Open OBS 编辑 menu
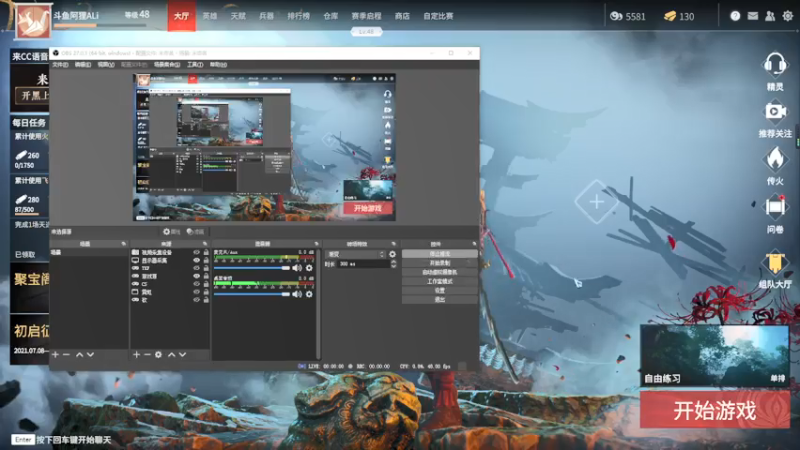The height and width of the screenshot is (450, 800). pyautogui.click(x=83, y=65)
